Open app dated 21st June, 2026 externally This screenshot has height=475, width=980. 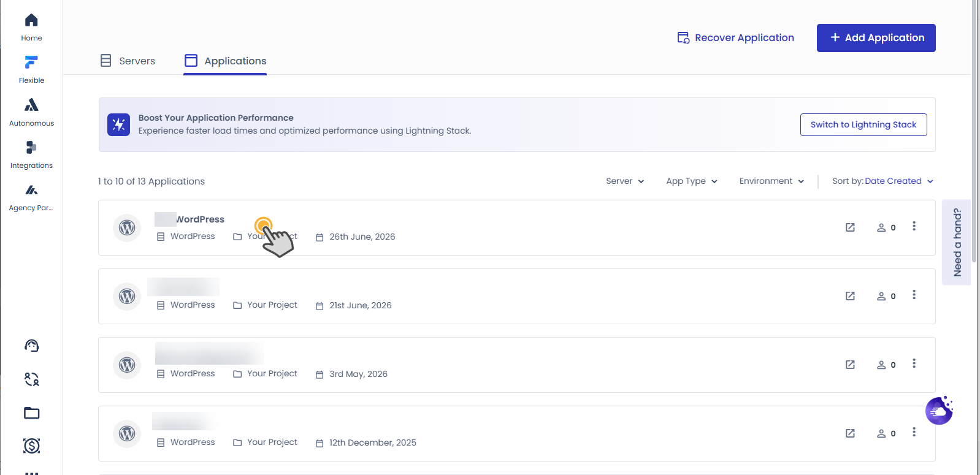coord(850,296)
